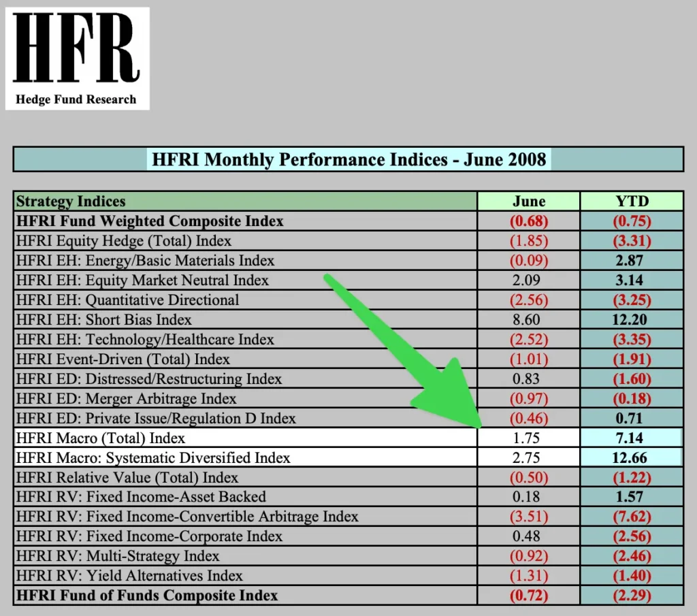Click 'HFRI EH: Short Bias Index' label
The width and height of the screenshot is (697, 616).
[103, 319]
